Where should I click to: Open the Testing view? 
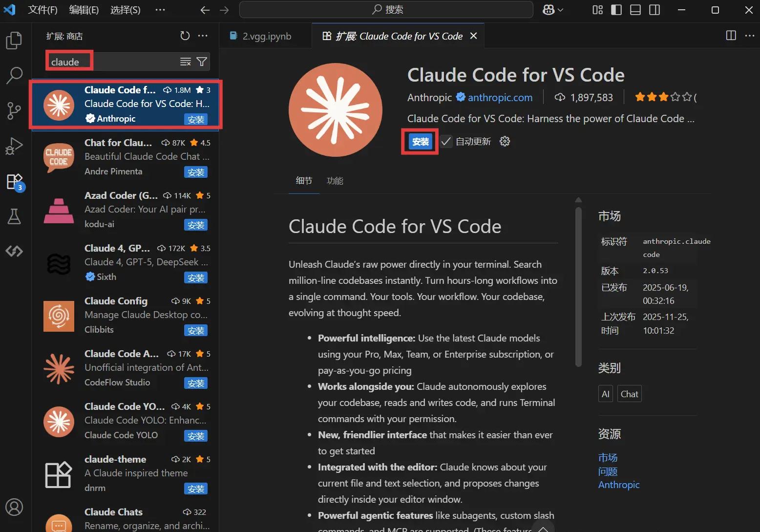click(x=14, y=216)
